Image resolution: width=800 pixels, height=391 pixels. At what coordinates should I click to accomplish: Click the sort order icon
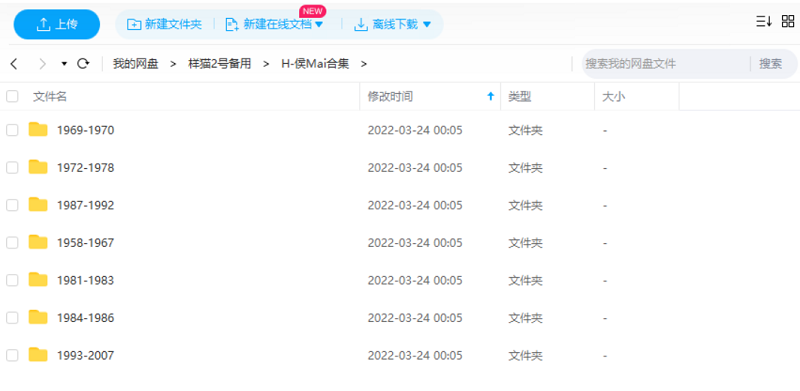coord(763,21)
